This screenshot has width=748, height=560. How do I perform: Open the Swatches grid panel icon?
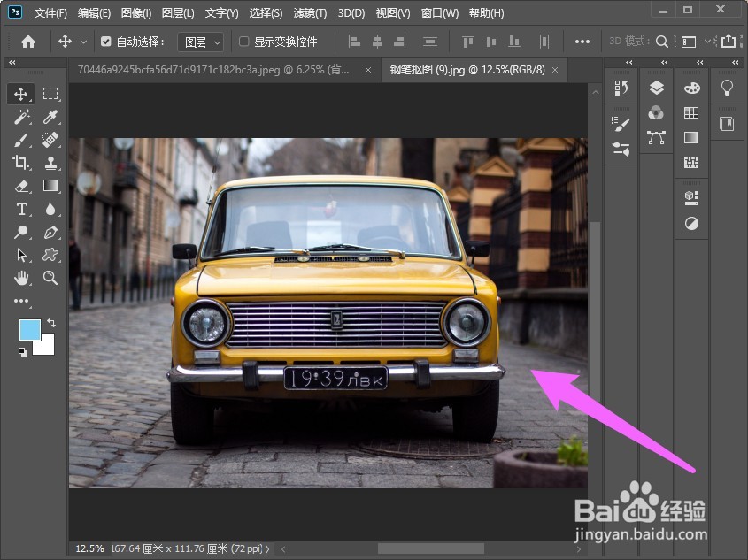point(691,112)
